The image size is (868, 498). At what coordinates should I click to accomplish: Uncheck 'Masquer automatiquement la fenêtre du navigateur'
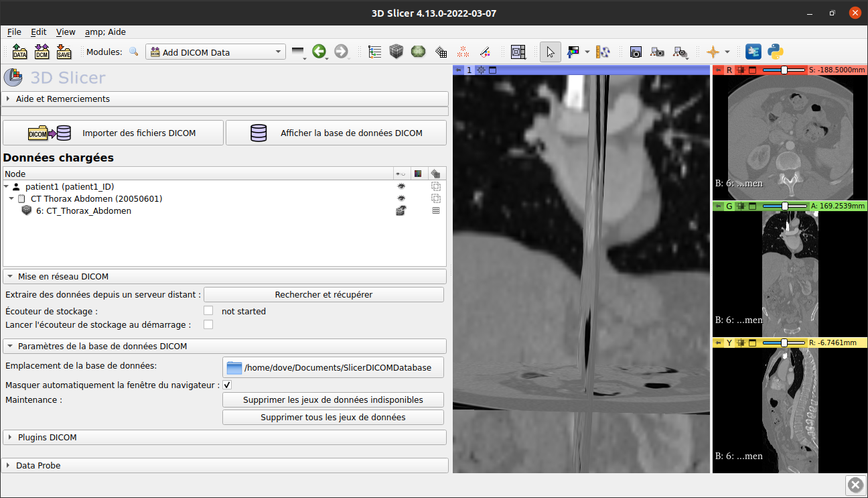(227, 385)
